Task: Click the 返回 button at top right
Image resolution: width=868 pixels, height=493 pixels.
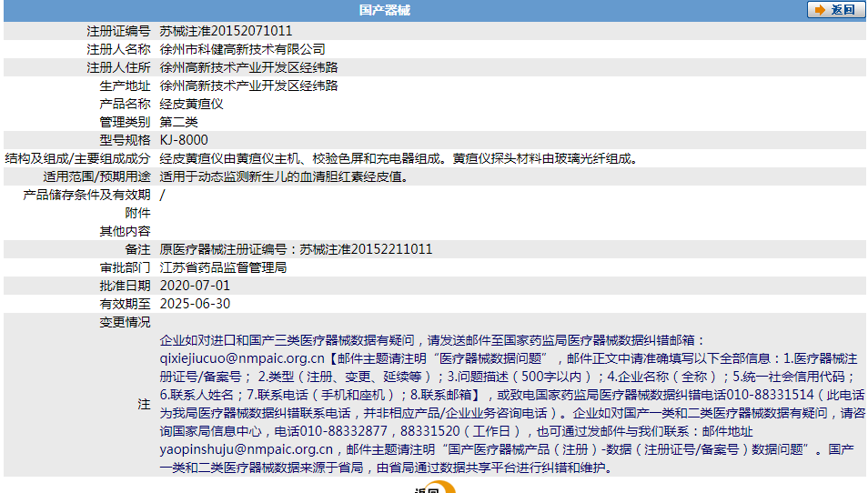Action: pos(836,10)
